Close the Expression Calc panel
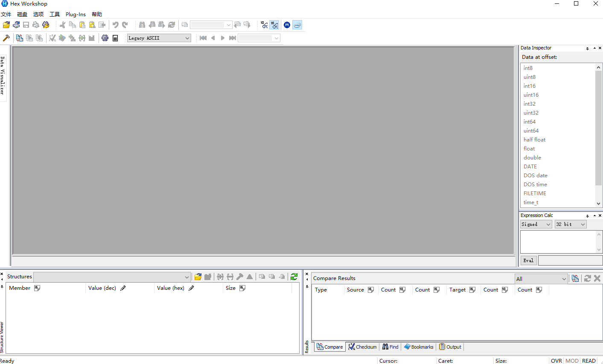This screenshot has width=603, height=364. [x=600, y=216]
